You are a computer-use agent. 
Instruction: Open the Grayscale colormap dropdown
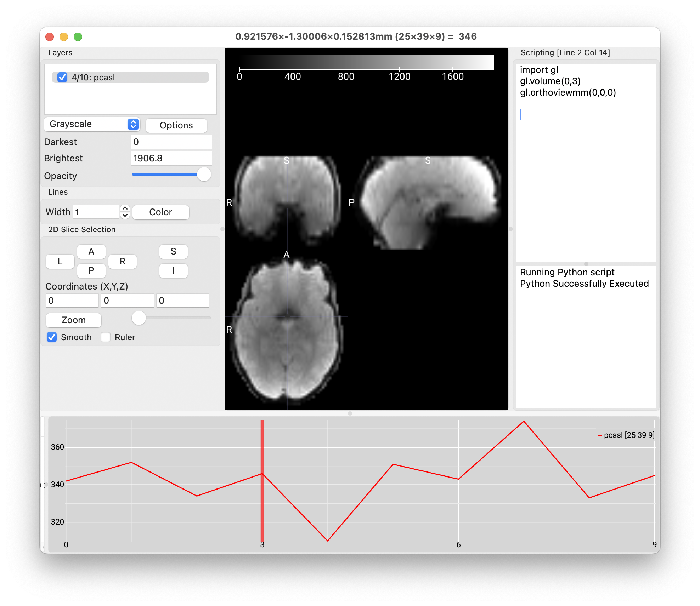coord(92,124)
